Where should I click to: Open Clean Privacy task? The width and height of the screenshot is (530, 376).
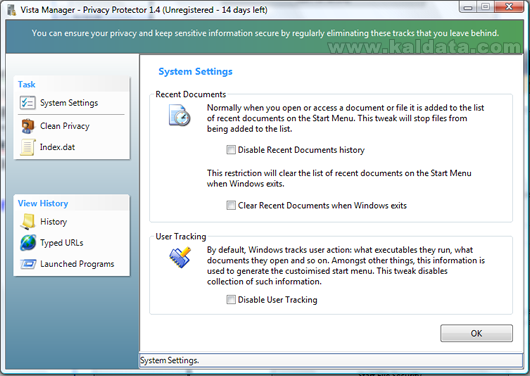tap(65, 126)
